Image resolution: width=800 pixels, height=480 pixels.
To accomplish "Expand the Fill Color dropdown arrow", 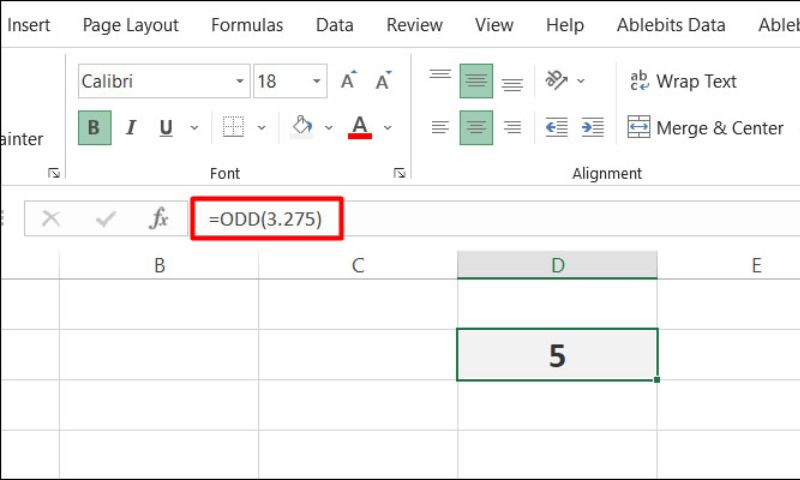I will click(x=329, y=128).
